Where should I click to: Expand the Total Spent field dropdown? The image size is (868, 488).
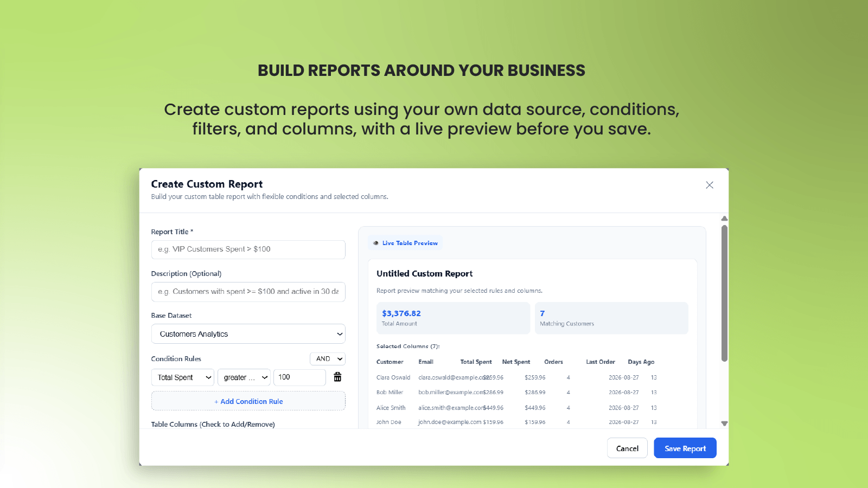pos(183,377)
